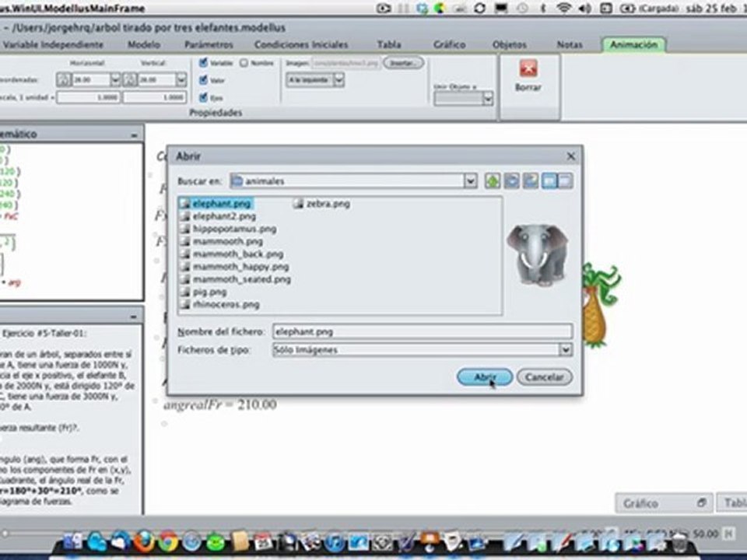
Task: Open the Ficheros de tipo dropdown
Action: (x=565, y=350)
